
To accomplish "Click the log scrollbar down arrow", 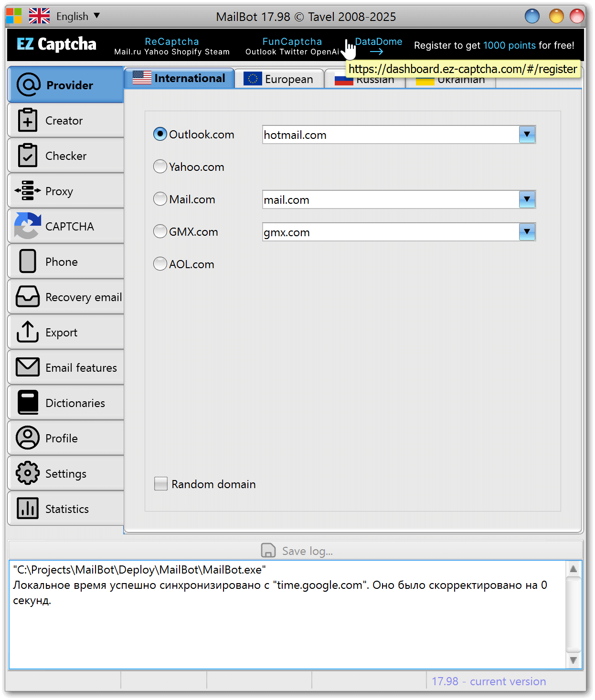I will click(574, 660).
